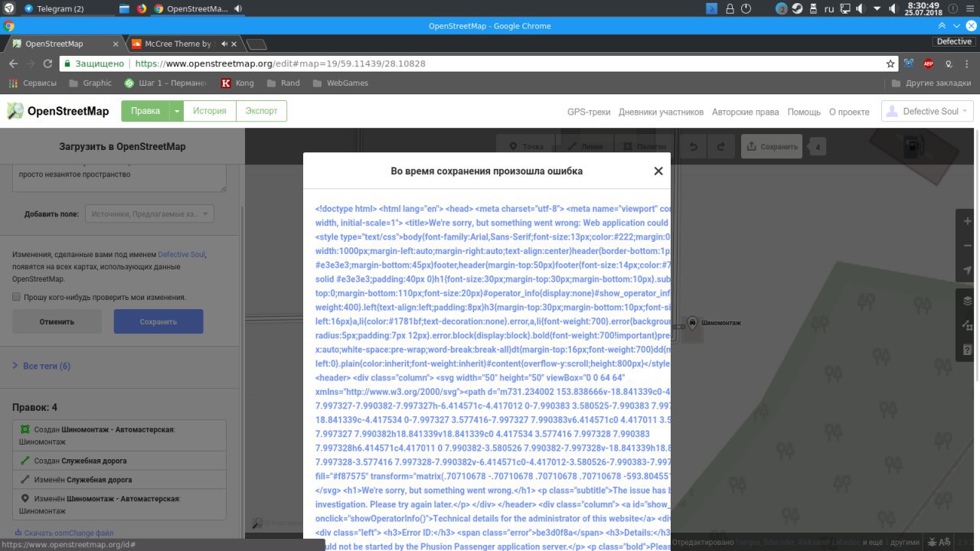Open the Правка dropdown arrow

coord(177,111)
